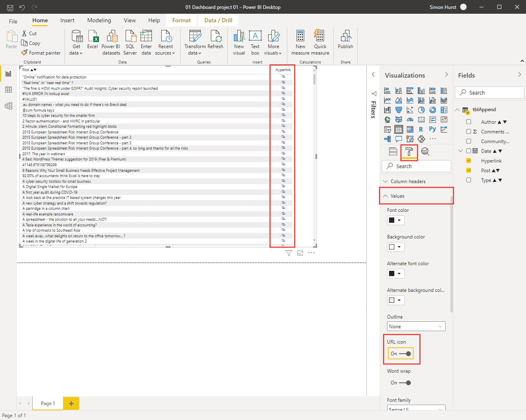Open the Text box tool

[255, 42]
